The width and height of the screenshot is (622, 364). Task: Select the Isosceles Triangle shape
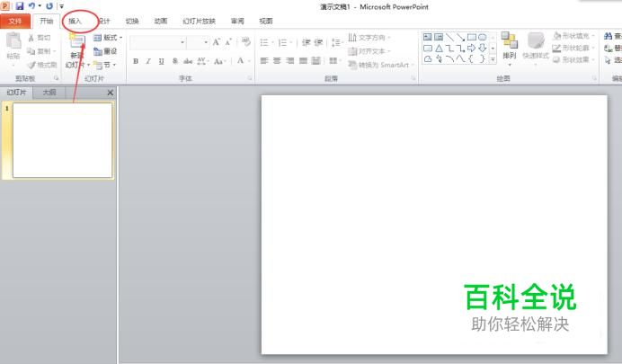(439, 49)
